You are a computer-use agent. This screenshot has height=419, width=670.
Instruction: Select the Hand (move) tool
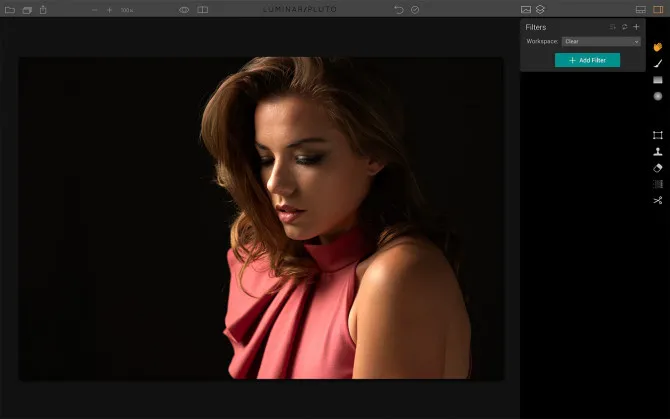[x=658, y=47]
